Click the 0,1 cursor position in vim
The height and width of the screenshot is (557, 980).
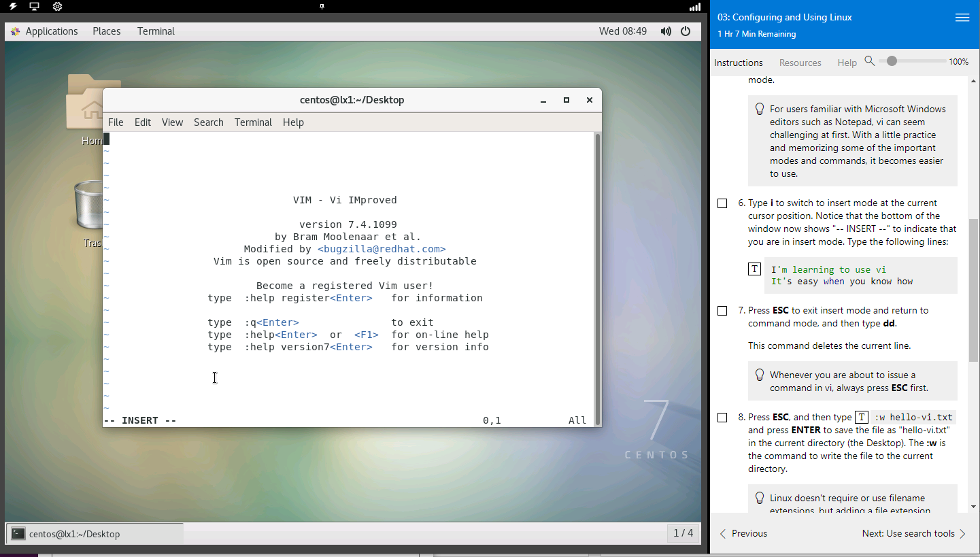492,421
